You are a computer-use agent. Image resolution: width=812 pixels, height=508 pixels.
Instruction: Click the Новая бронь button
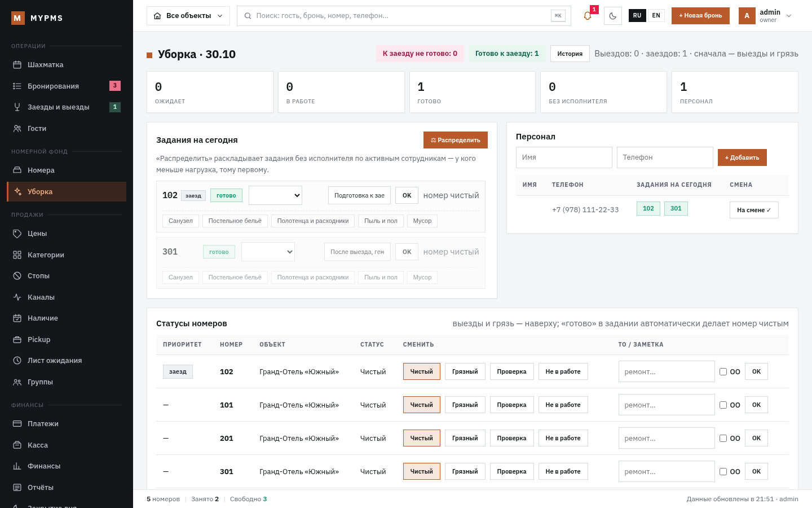pyautogui.click(x=700, y=16)
